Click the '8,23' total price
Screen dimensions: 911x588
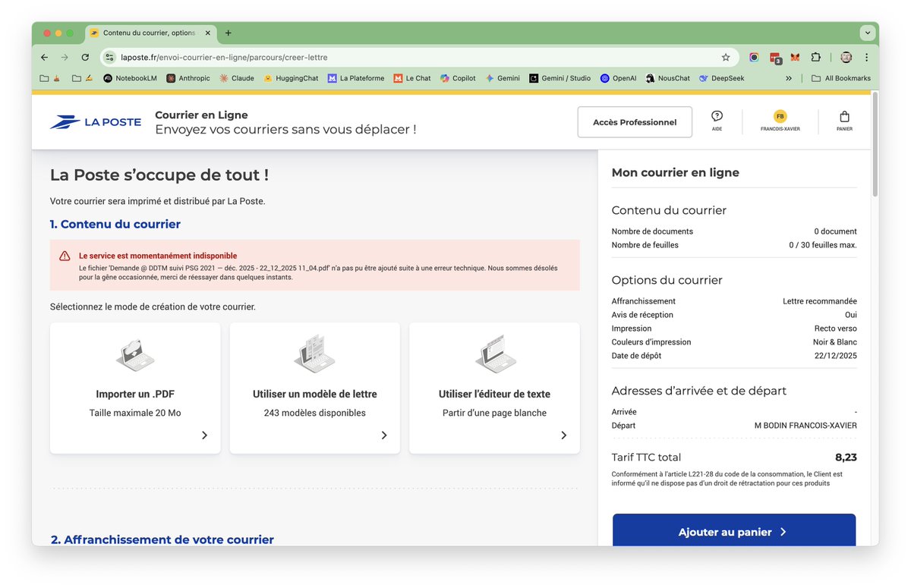point(846,458)
